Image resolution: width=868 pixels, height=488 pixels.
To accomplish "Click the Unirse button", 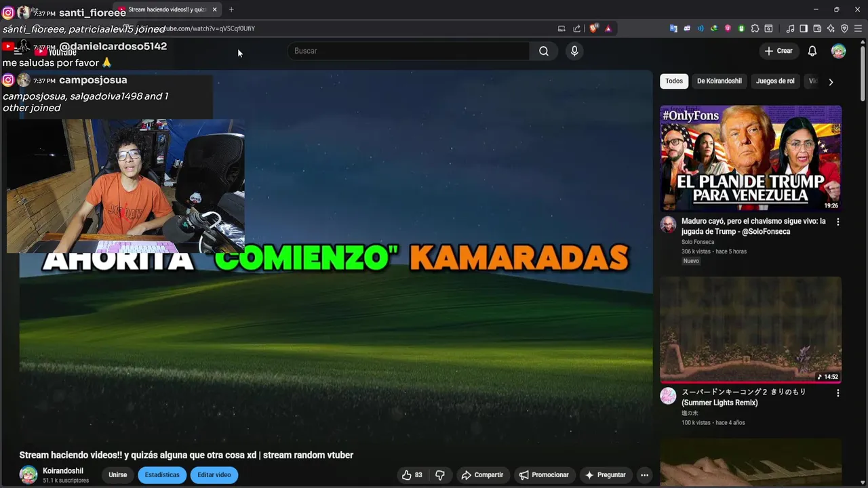I will pos(118,475).
